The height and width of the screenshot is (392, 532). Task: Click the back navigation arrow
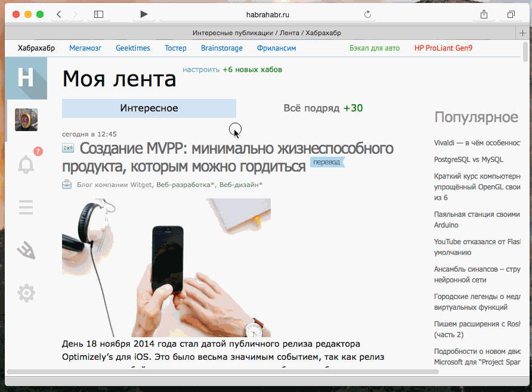(58, 13)
